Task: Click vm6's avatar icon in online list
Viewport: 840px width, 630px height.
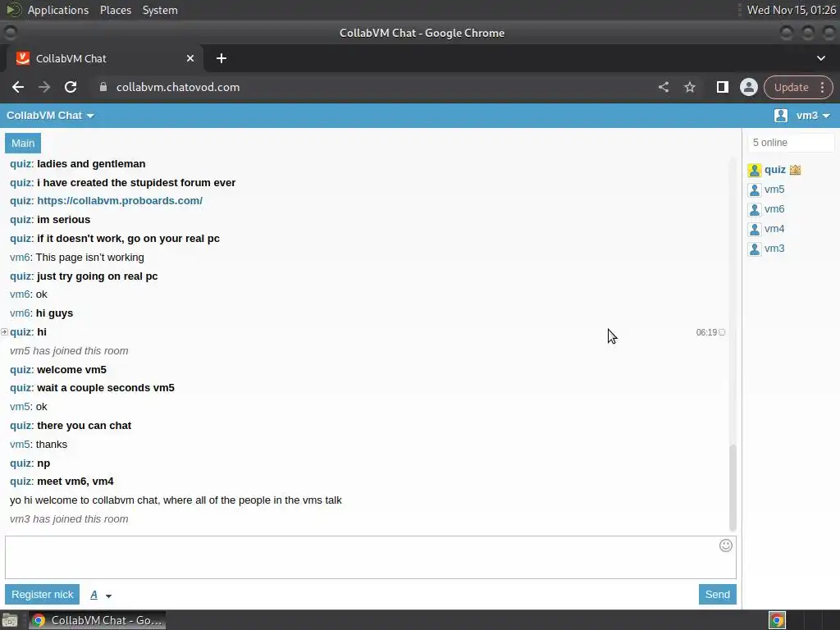Action: (755, 209)
